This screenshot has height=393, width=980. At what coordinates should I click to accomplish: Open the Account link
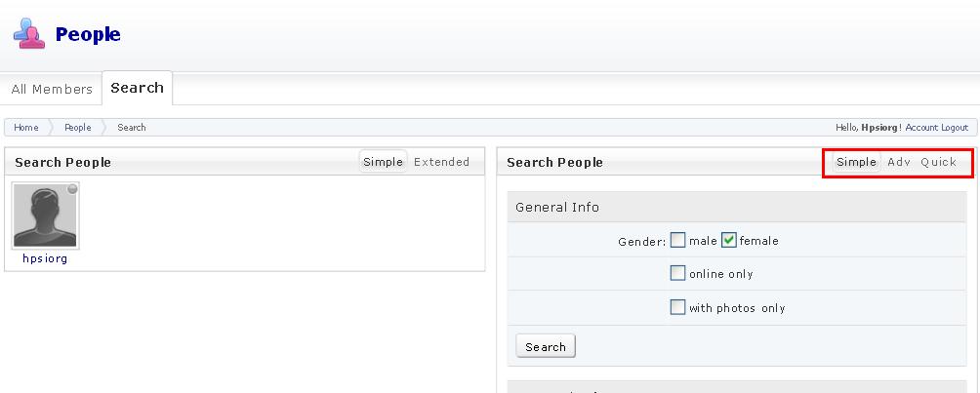(921, 128)
